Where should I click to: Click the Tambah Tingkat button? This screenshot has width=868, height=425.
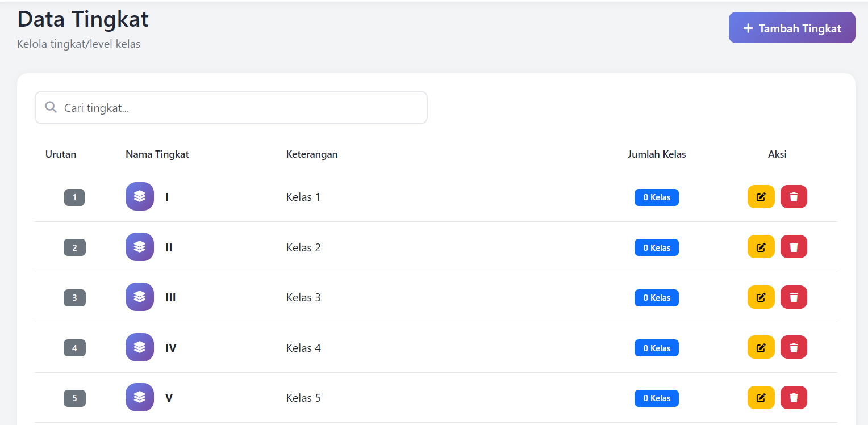point(792,28)
